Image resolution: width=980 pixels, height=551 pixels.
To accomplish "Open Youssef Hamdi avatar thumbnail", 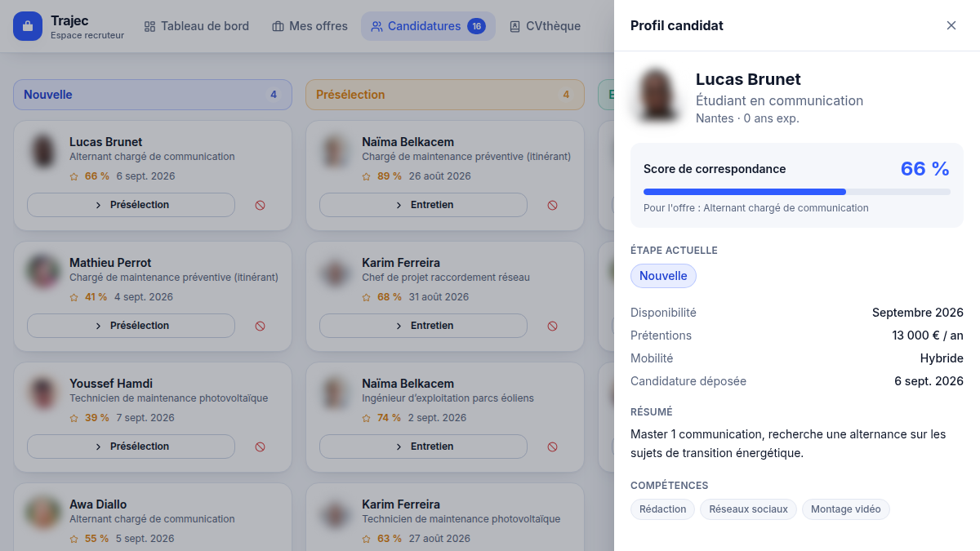I will [43, 393].
